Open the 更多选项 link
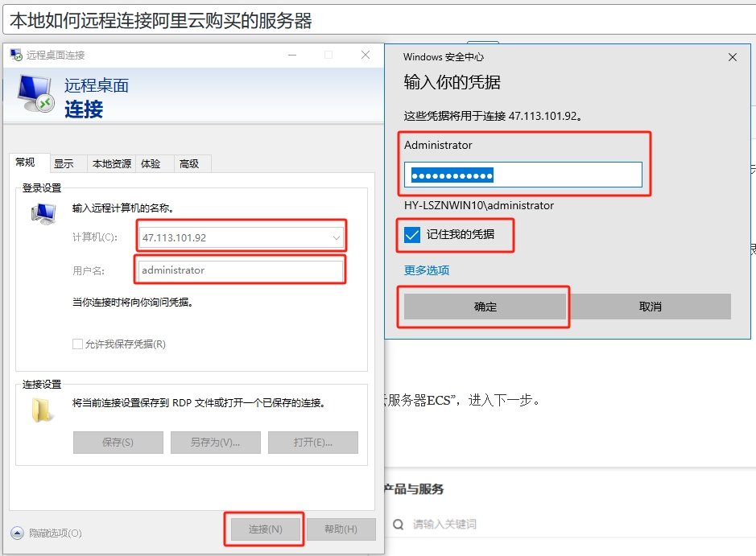 tap(427, 270)
